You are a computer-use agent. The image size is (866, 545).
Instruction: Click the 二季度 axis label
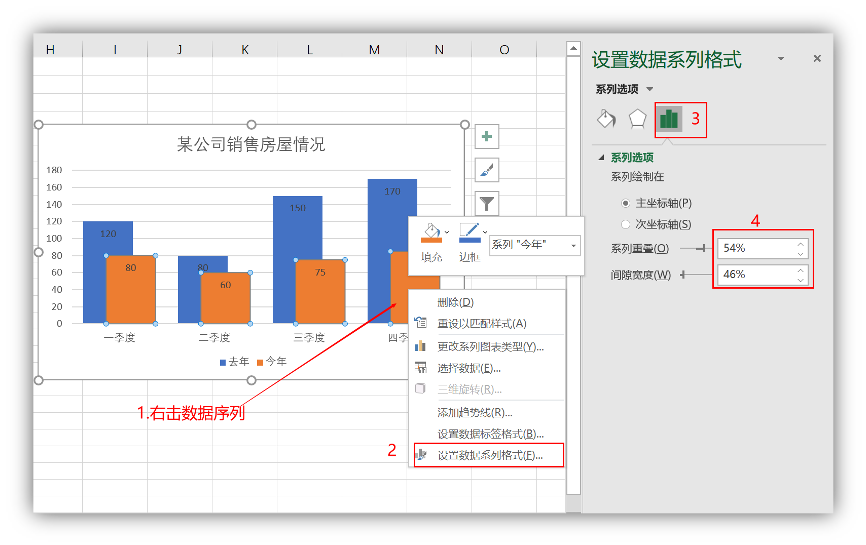214,337
